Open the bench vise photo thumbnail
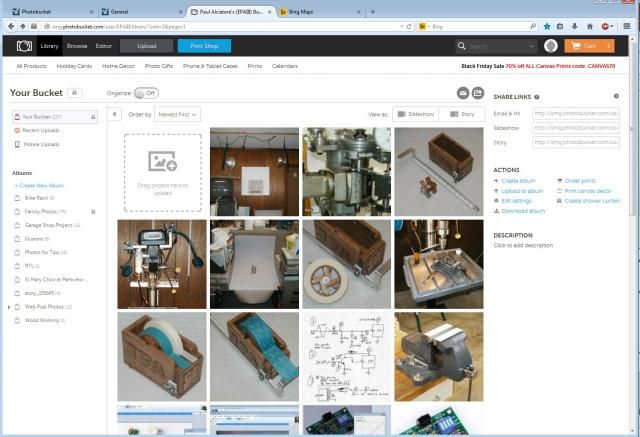Screen dimensions: 640x437 [x=439, y=357]
